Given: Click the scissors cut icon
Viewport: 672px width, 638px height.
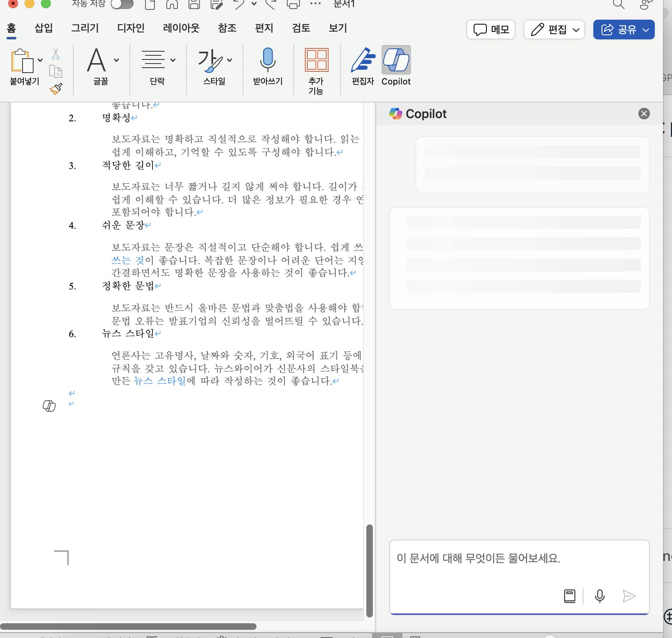Looking at the screenshot, I should click(x=56, y=54).
